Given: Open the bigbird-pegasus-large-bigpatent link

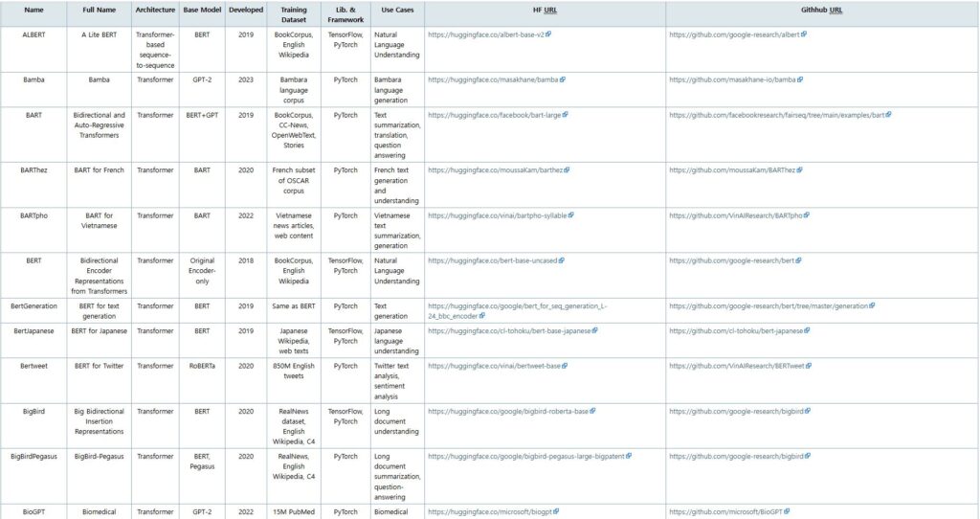Looking at the screenshot, I should tap(525, 456).
